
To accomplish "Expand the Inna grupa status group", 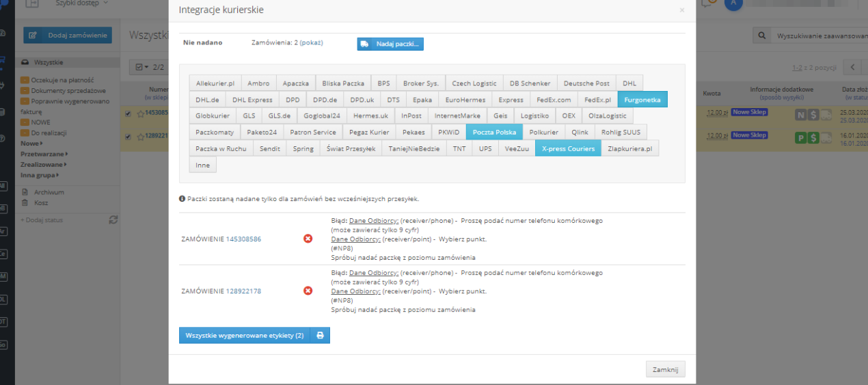I will tap(40, 175).
